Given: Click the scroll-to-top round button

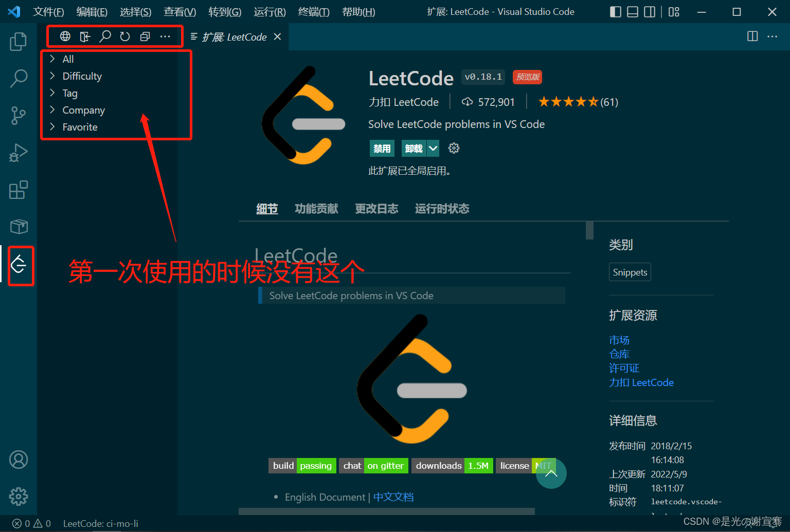Looking at the screenshot, I should pos(551,473).
